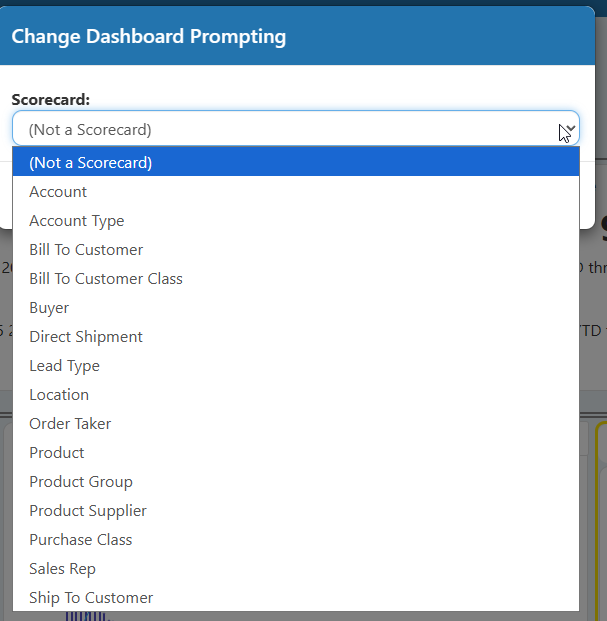Image resolution: width=607 pixels, height=621 pixels.
Task: Choose Account from the scorecard list
Action: (296, 192)
